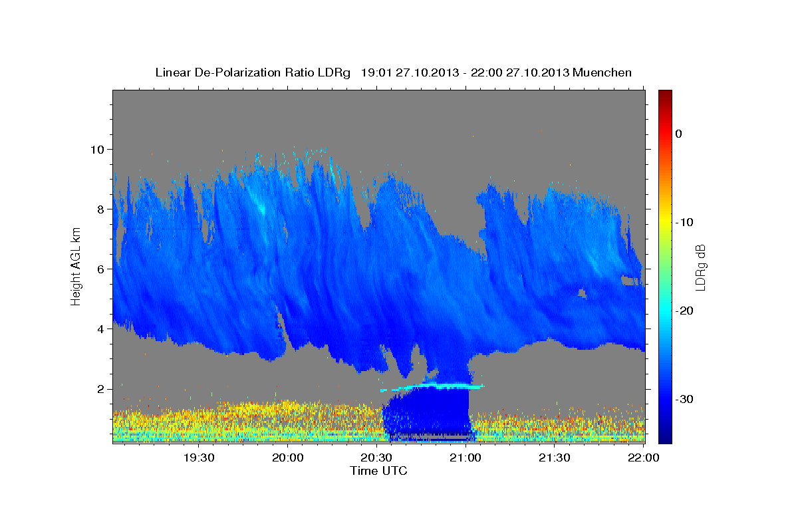Click the 'Time UTC' axis label

[x=378, y=471]
